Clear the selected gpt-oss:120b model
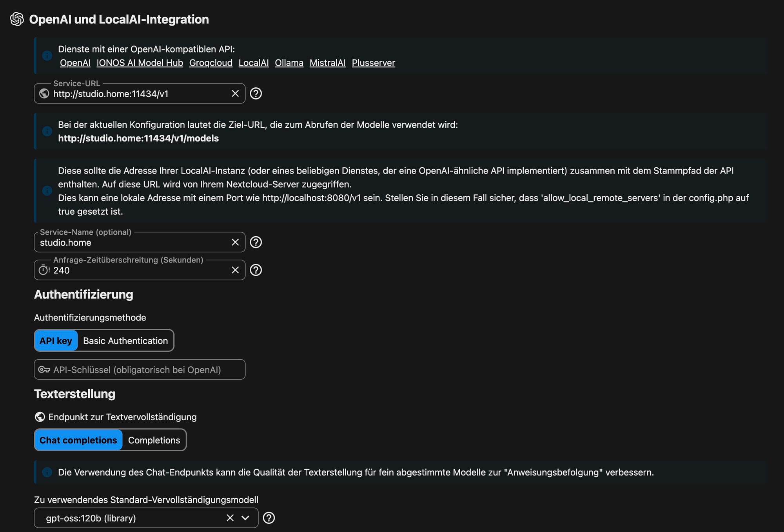 click(x=230, y=518)
